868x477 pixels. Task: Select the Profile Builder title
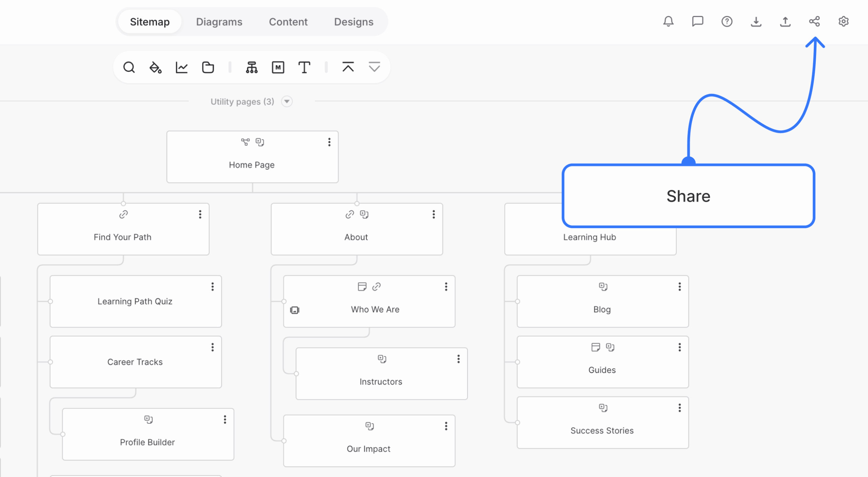point(147,442)
